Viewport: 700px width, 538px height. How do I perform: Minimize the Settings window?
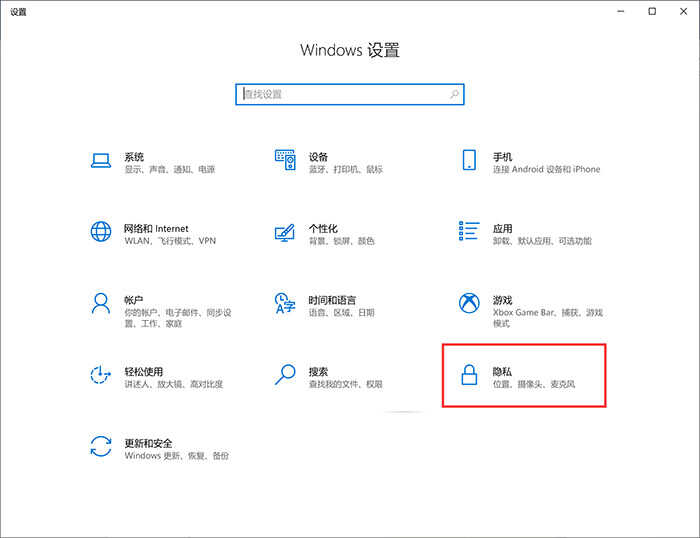pos(621,11)
